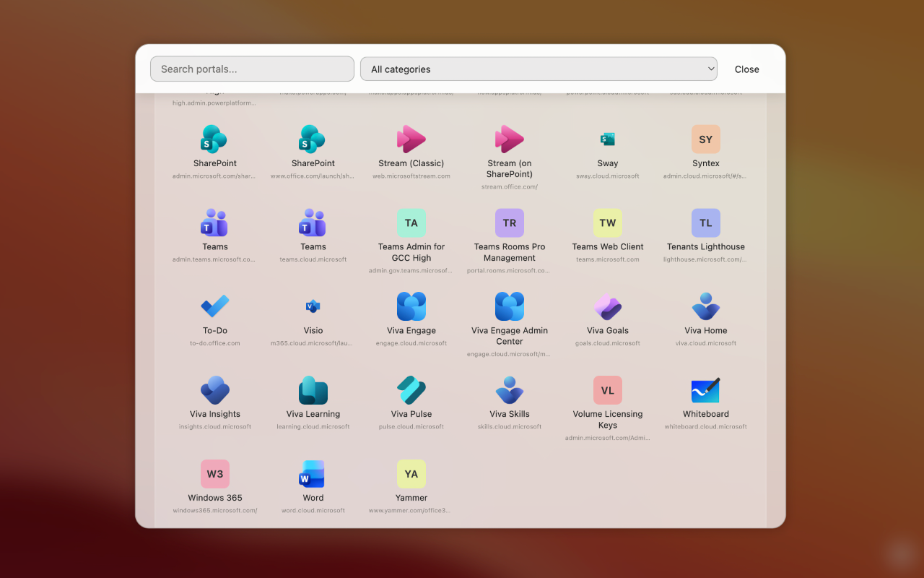Launch the Stream (Classic) portal icon
The width and height of the screenshot is (924, 578).
pyautogui.click(x=411, y=139)
